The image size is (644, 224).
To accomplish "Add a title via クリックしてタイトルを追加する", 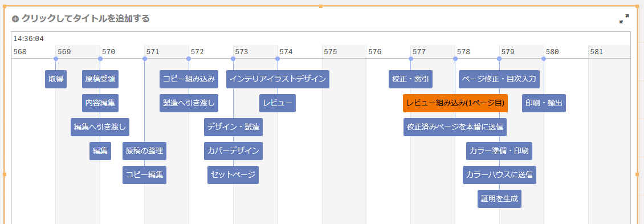I will 85,18.
